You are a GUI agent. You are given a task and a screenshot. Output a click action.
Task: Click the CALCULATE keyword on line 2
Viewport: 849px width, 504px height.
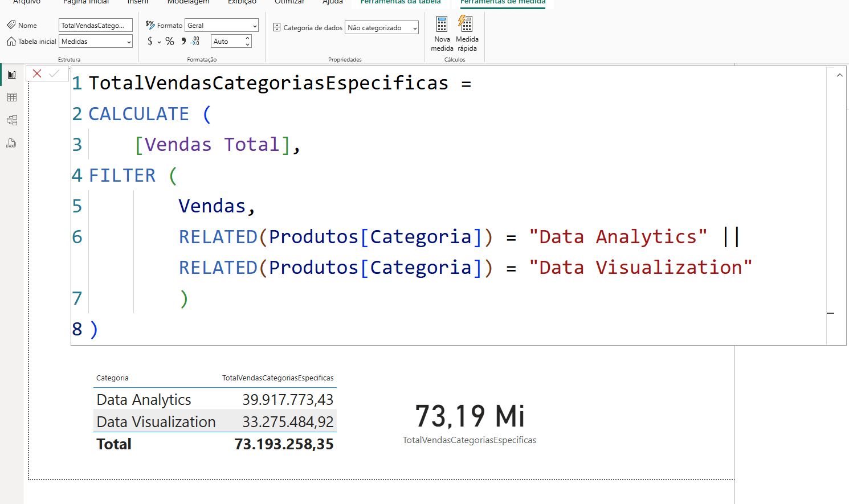138,114
